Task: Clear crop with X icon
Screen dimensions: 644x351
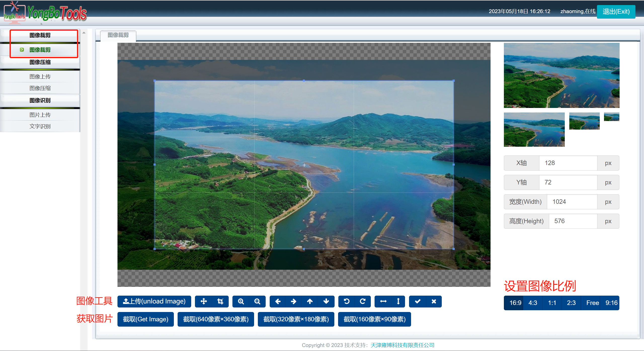Action: click(x=434, y=301)
